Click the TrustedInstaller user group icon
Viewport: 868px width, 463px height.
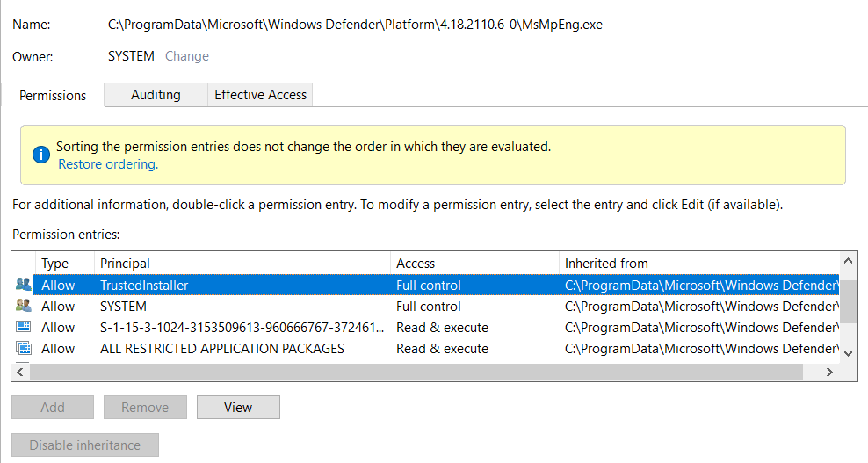point(23,285)
